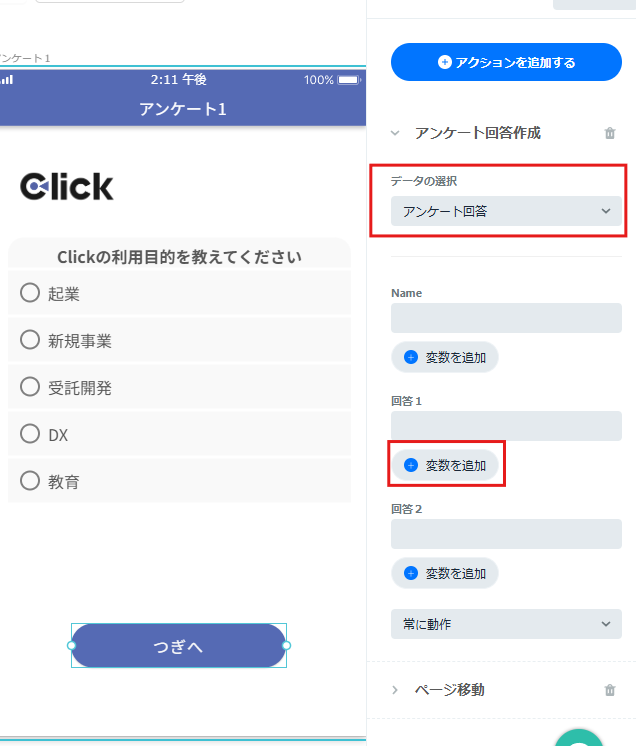This screenshot has width=636, height=746.
Task: Click battery icon in phone status bar
Action: coord(349,80)
